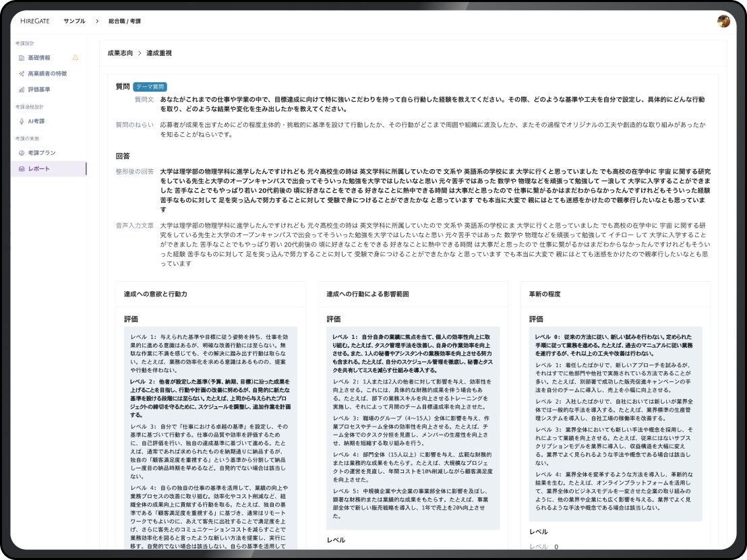Select the bolded レベル 1 影響範囲 description
This screenshot has height=560, width=747.
click(413, 353)
